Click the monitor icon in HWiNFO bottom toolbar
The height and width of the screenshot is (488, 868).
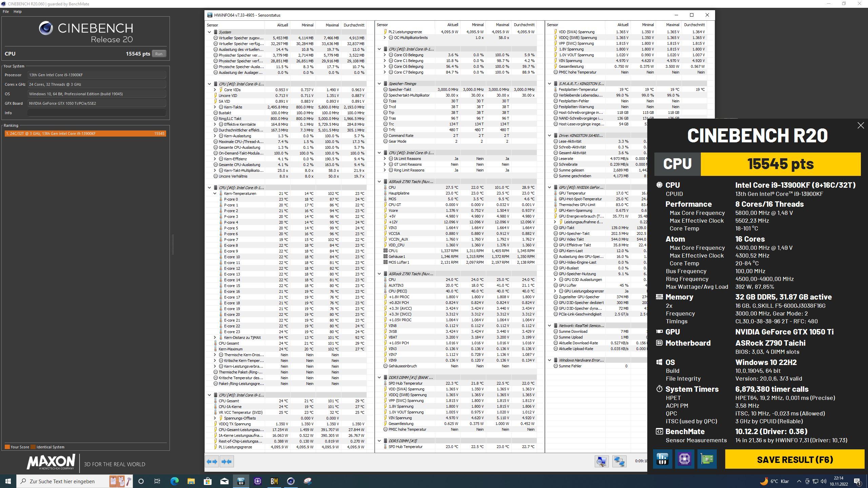(x=602, y=461)
